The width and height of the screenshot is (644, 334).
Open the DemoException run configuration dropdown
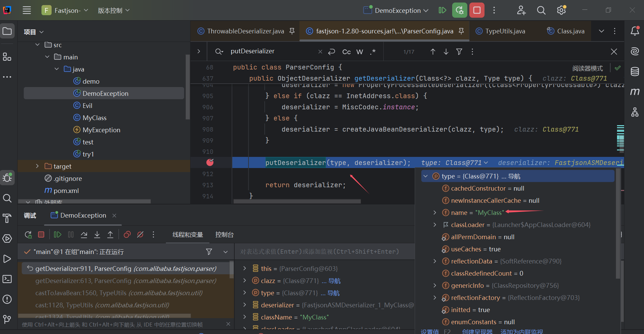(x=396, y=10)
